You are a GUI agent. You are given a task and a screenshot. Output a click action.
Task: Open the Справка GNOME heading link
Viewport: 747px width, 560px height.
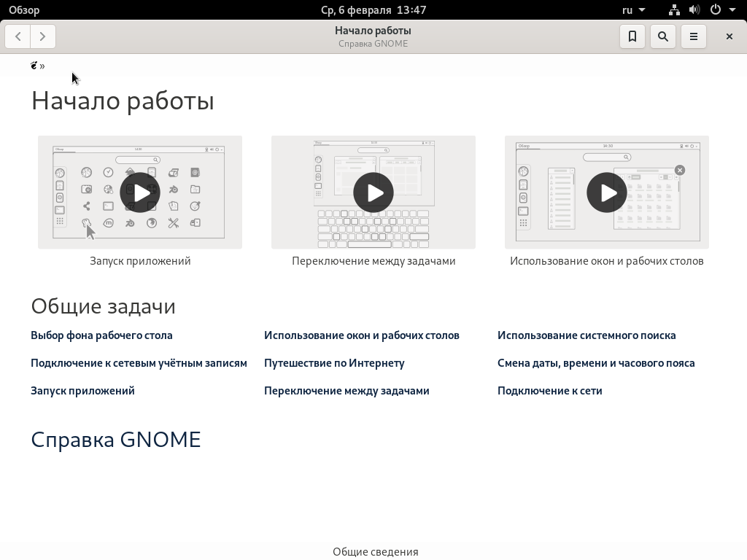(x=116, y=440)
